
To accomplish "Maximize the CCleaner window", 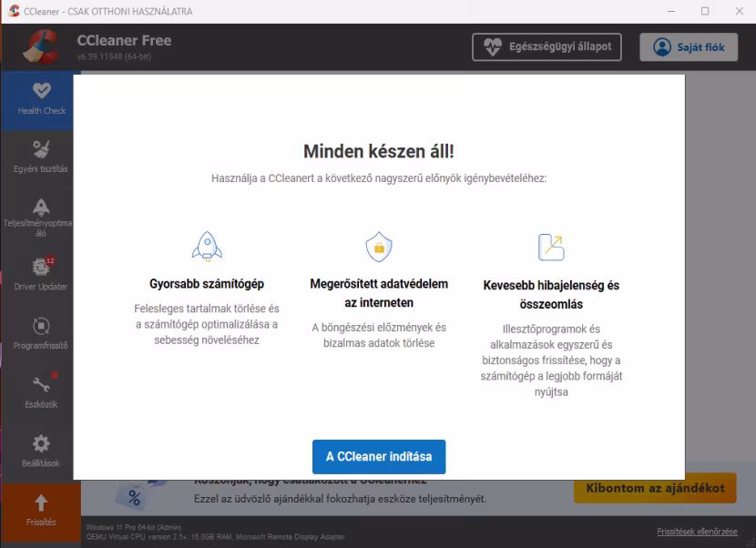I will (x=705, y=11).
